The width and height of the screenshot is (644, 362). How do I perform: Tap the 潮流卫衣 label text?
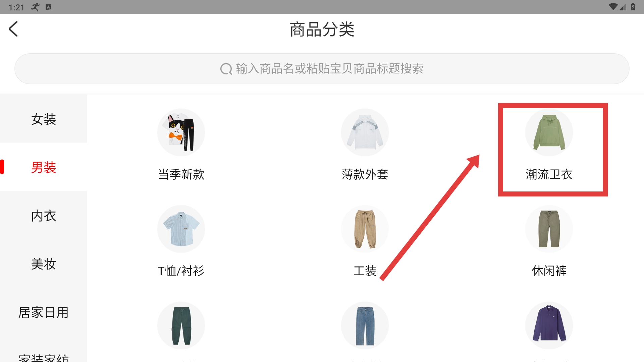click(549, 174)
